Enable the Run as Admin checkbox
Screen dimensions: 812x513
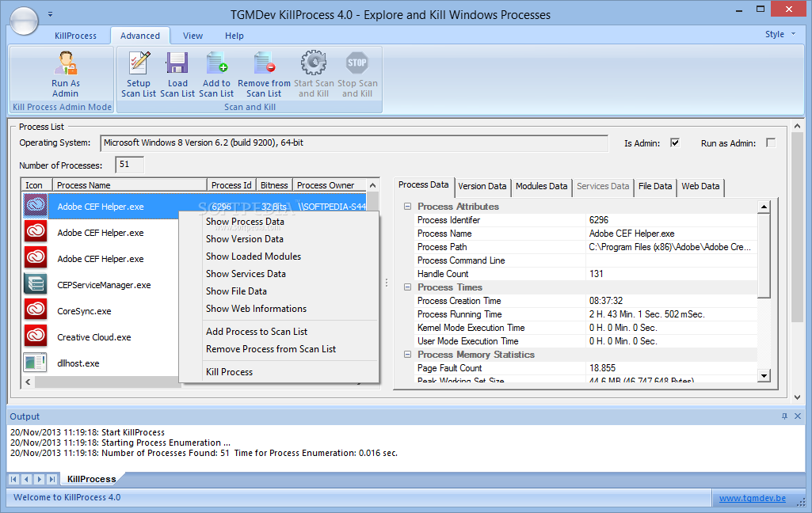(771, 142)
